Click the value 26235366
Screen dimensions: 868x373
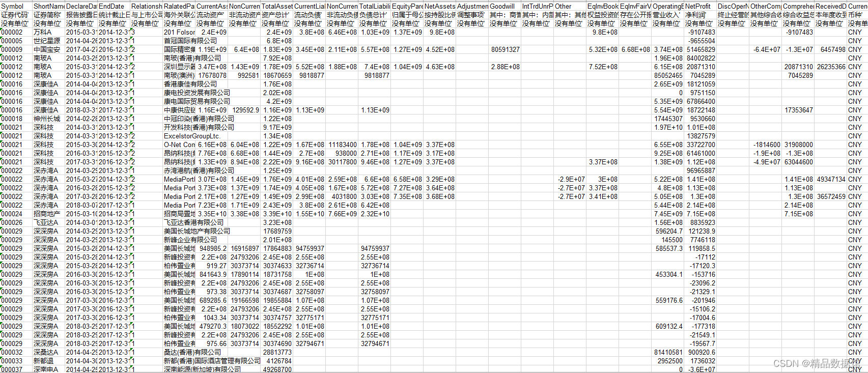pyautogui.click(x=830, y=67)
